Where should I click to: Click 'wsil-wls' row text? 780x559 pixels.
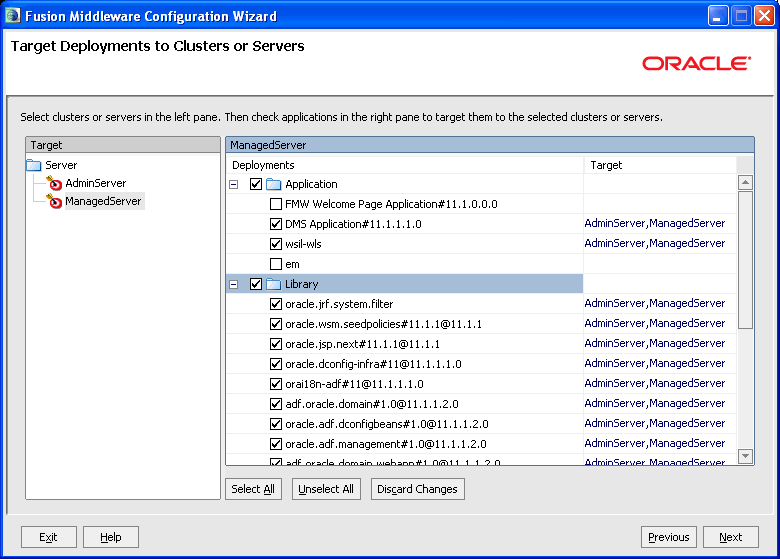[x=303, y=244]
